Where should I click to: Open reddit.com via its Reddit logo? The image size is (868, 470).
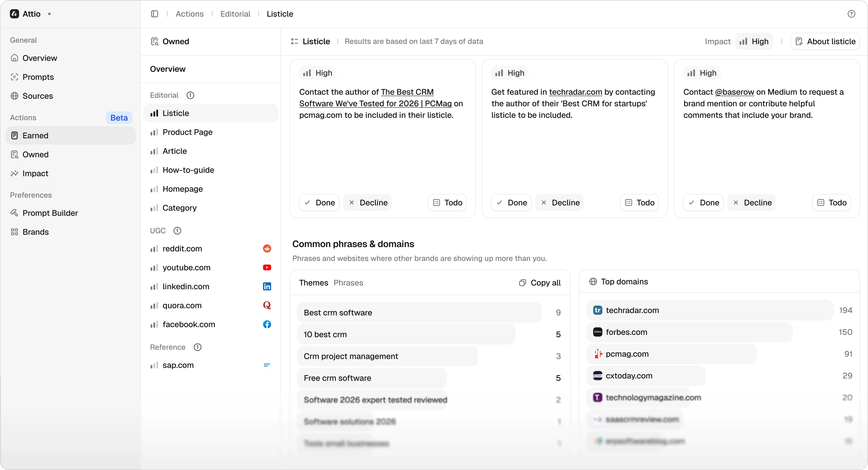(267, 249)
